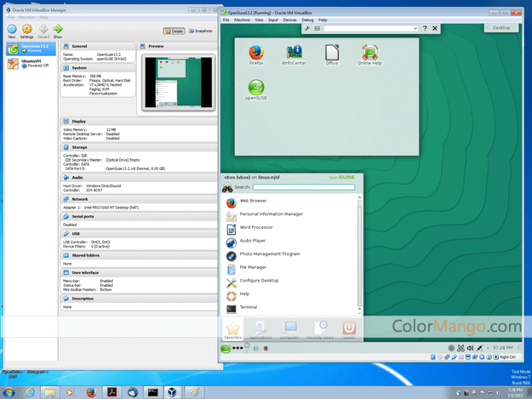Switch to Details view in VirtualBox Manager
532x399 pixels.
(174, 31)
